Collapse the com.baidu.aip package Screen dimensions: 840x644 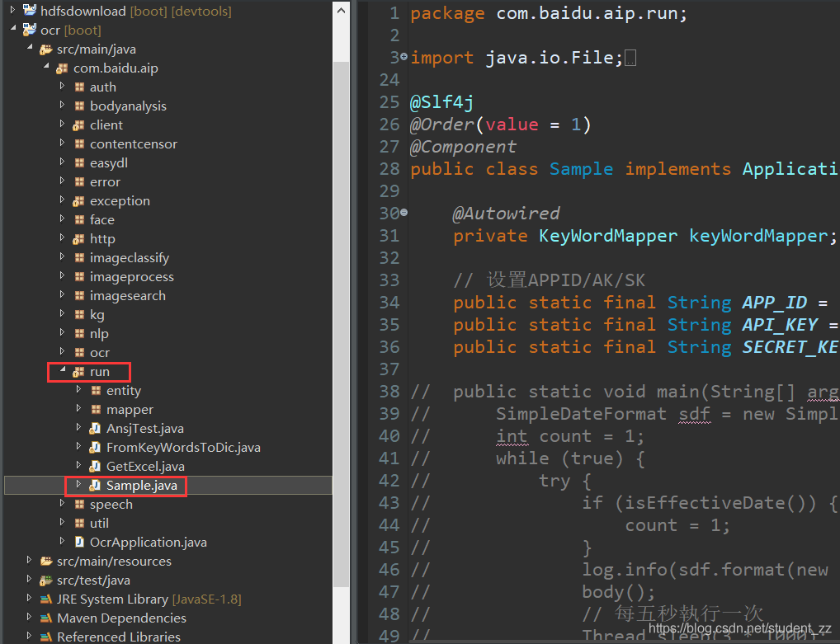pos(46,66)
